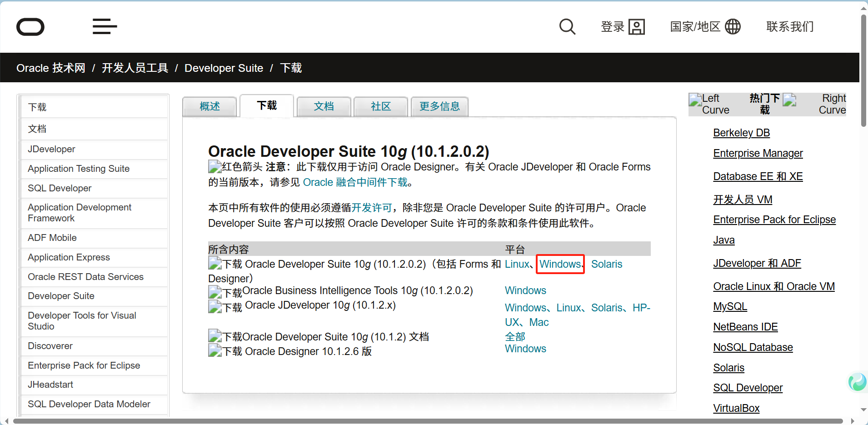
Task: Open SQL Developer Data Modeler item
Action: (94, 404)
